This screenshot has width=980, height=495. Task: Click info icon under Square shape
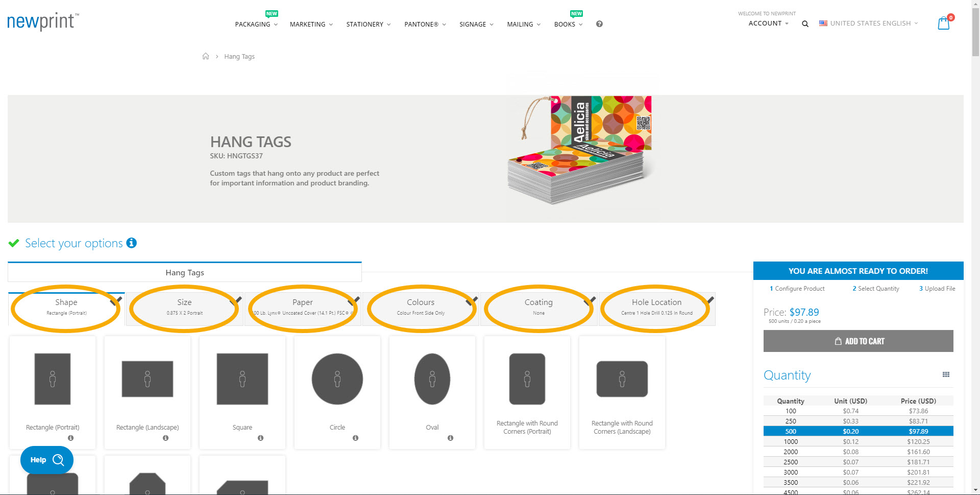tap(260, 438)
